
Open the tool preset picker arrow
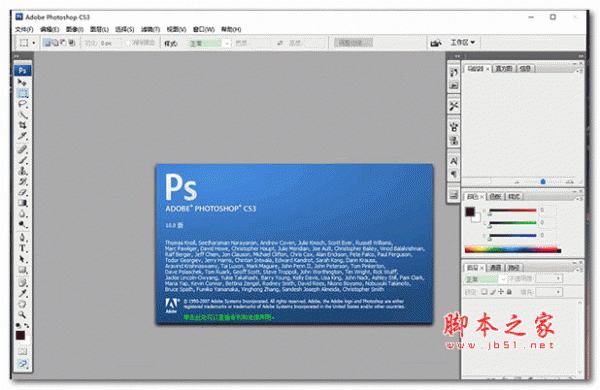click(x=33, y=43)
